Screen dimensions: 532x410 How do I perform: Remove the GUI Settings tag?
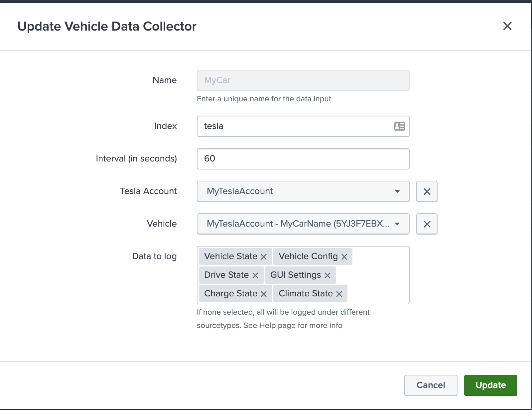[x=328, y=275]
